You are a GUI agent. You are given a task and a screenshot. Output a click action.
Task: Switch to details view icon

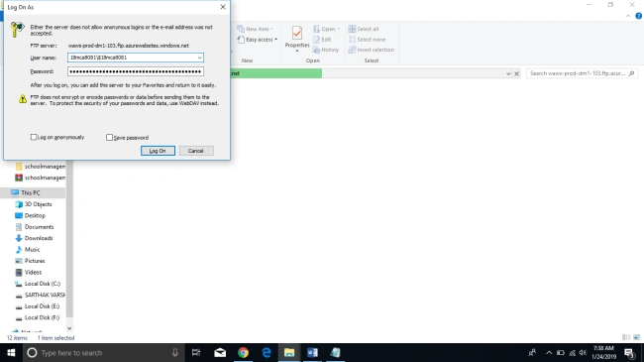[x=626, y=337]
